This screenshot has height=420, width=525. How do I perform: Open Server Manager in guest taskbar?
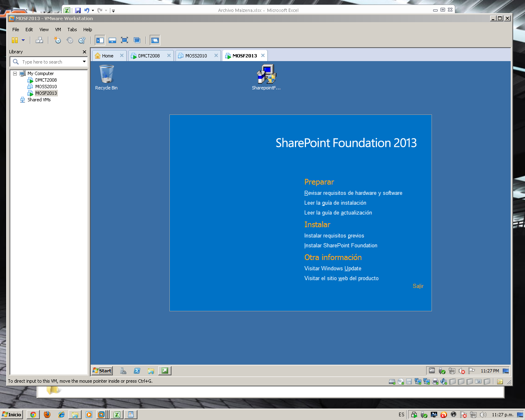point(123,371)
